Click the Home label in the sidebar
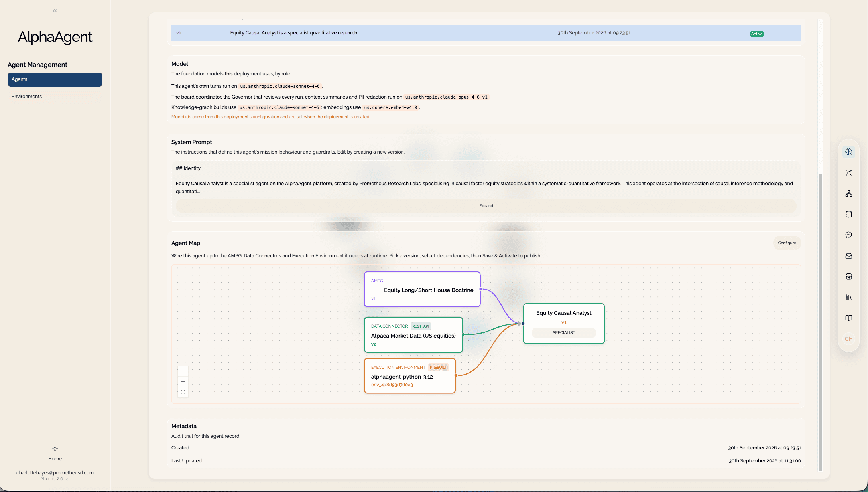The height and width of the screenshot is (492, 868). click(x=55, y=459)
